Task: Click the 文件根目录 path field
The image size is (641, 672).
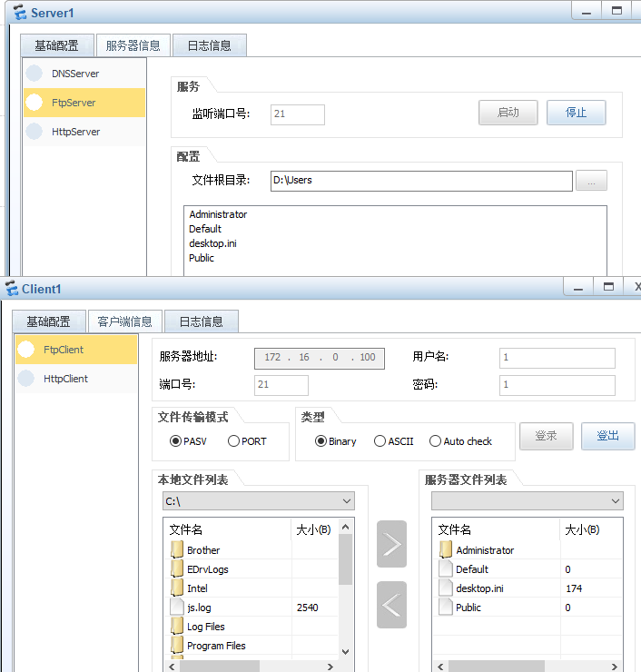Action: pyautogui.click(x=421, y=181)
